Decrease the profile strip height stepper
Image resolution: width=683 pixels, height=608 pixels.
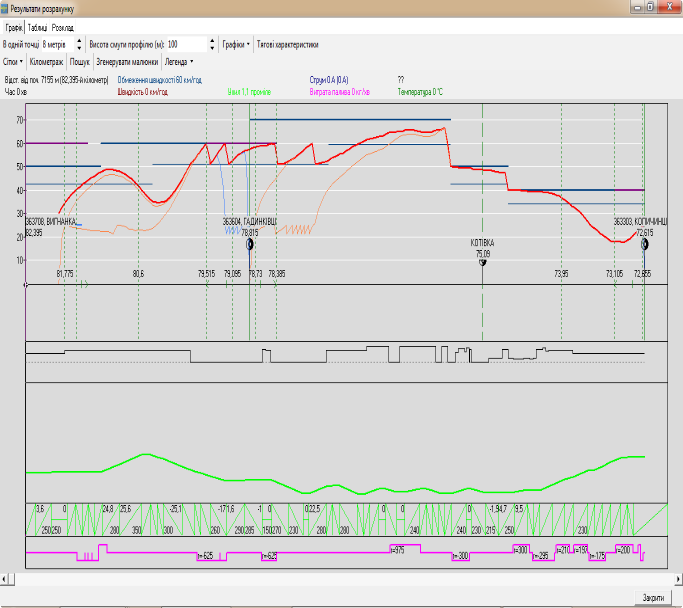pyautogui.click(x=211, y=48)
